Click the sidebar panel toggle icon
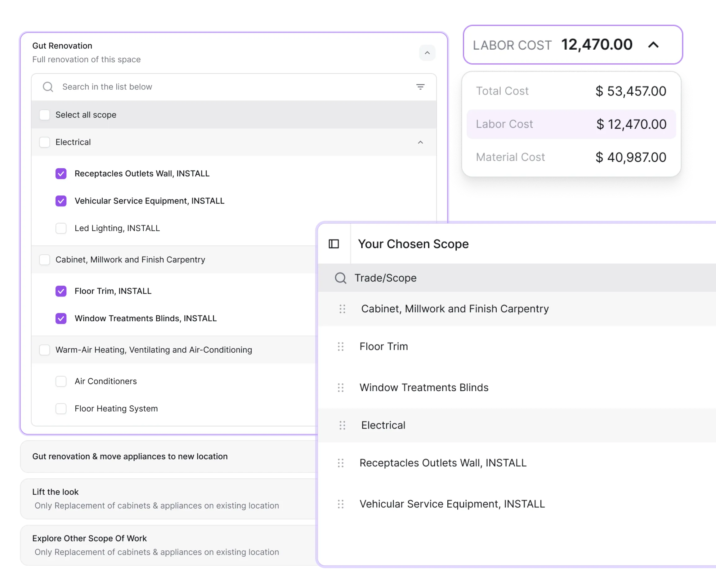 click(x=334, y=244)
